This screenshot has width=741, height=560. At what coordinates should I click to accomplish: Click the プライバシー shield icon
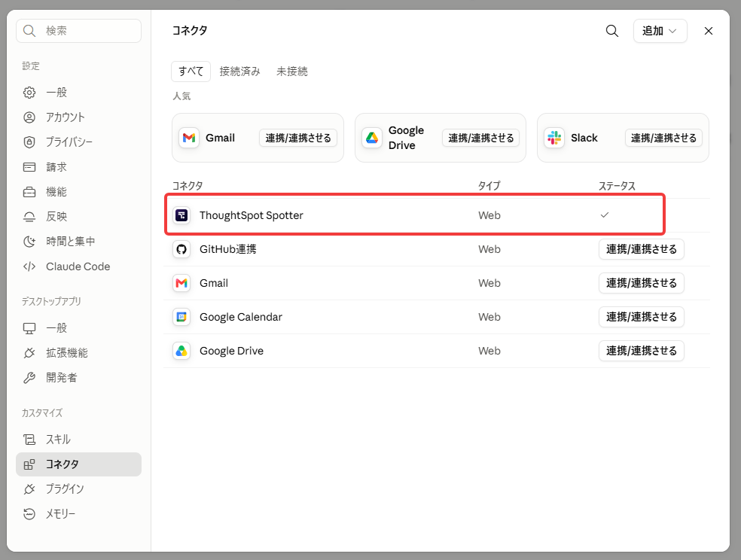tap(29, 142)
